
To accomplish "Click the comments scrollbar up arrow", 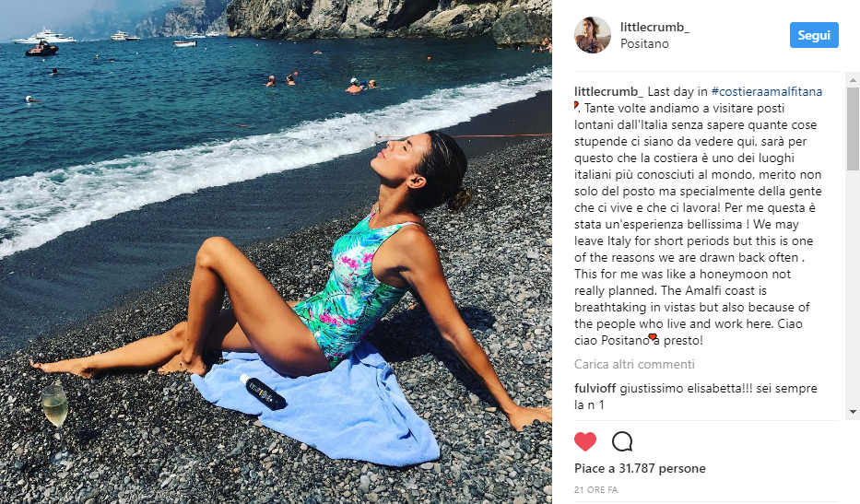I will tap(853, 79).
